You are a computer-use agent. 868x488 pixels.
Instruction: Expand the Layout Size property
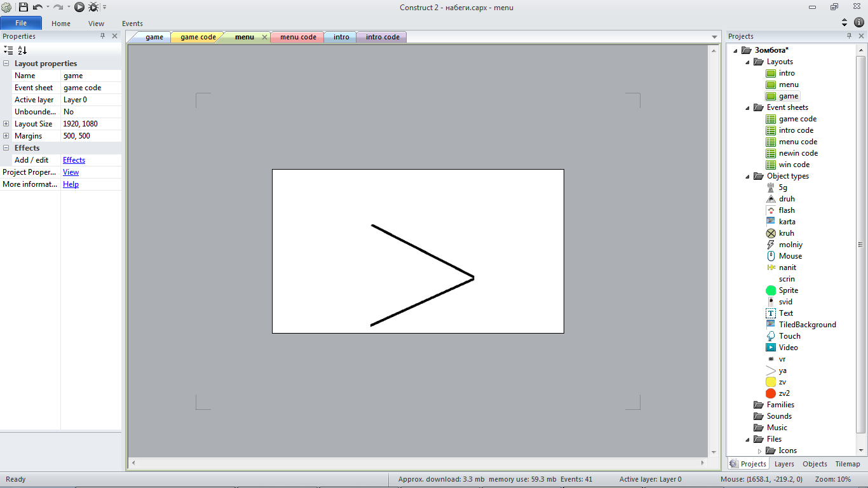(6, 124)
